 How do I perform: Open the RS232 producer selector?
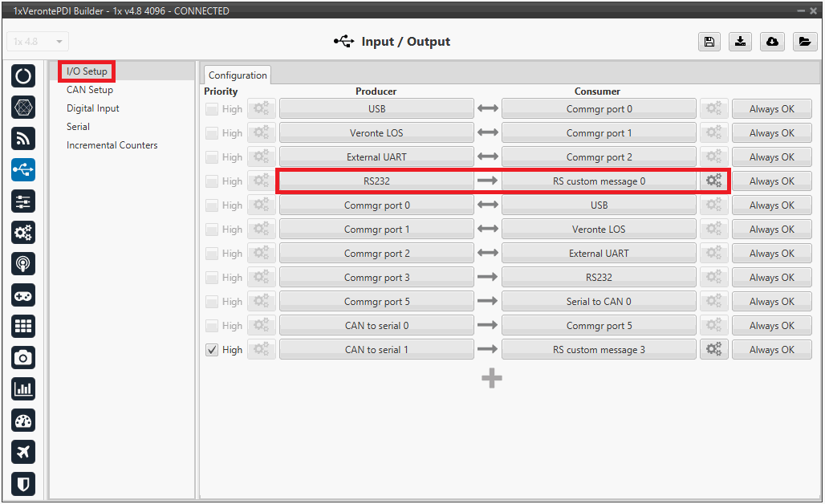(376, 181)
